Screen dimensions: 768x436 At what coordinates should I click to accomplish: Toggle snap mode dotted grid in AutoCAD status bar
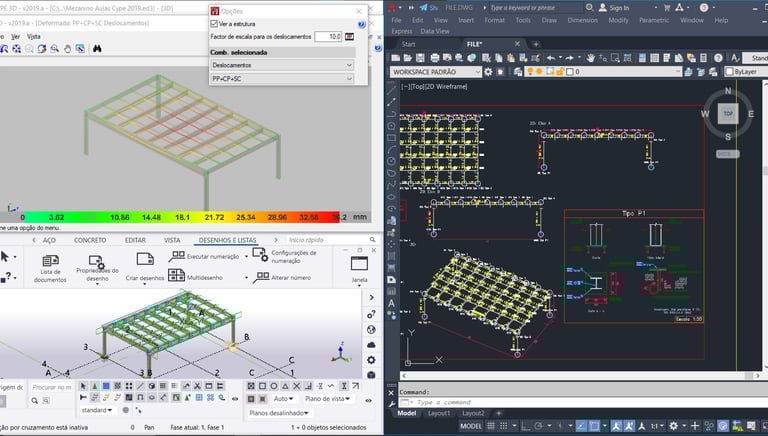pos(503,426)
